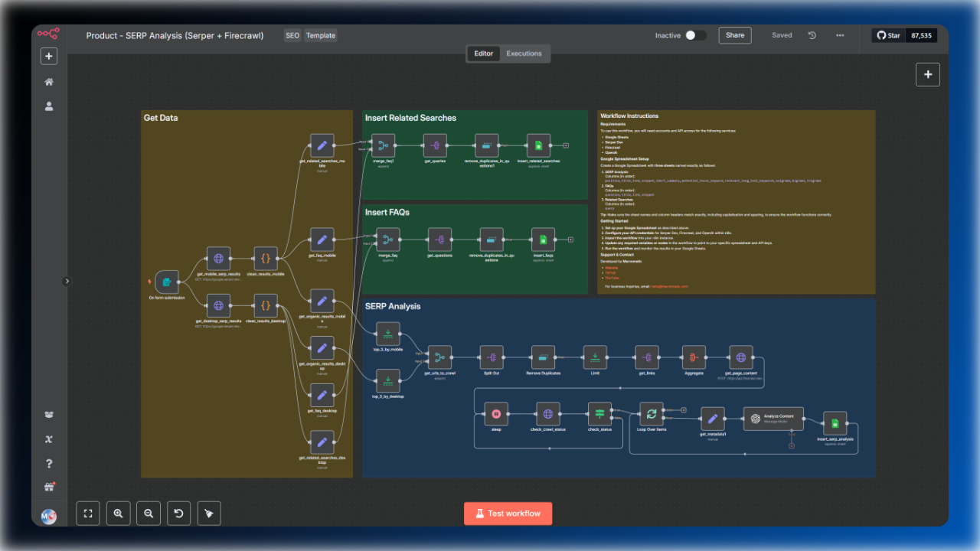Add a tool under the Analyze Content node
Image resolution: width=980 pixels, height=551 pixels.
pos(792,445)
